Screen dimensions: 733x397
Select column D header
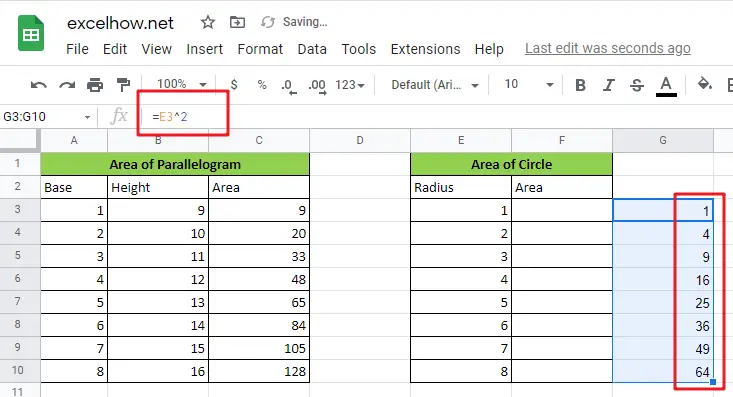tap(360, 140)
